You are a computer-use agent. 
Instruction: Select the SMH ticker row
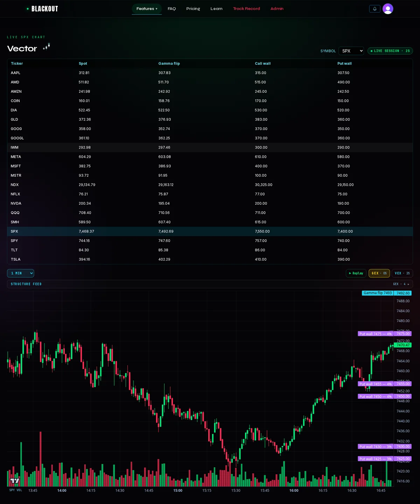pyautogui.click(x=210, y=222)
